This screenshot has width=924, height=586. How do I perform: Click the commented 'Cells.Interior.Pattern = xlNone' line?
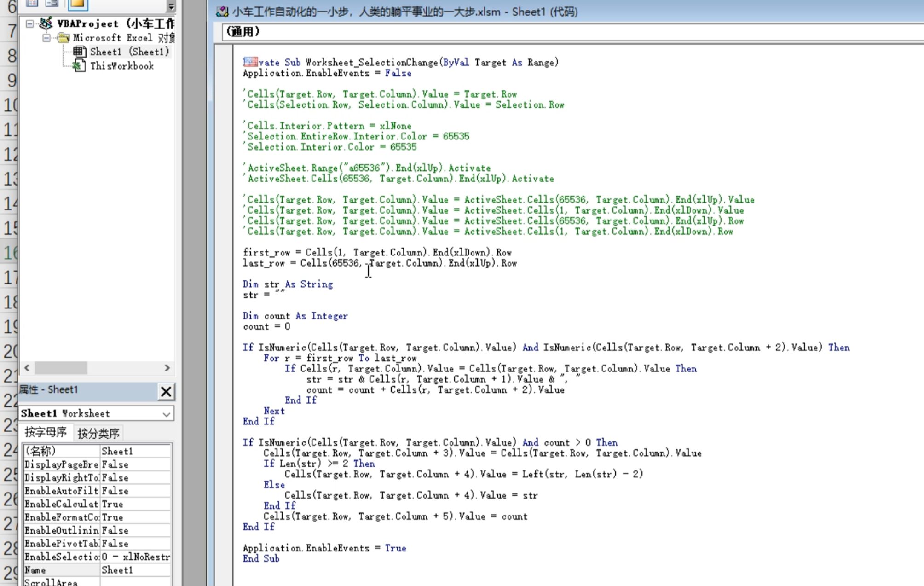coord(327,126)
